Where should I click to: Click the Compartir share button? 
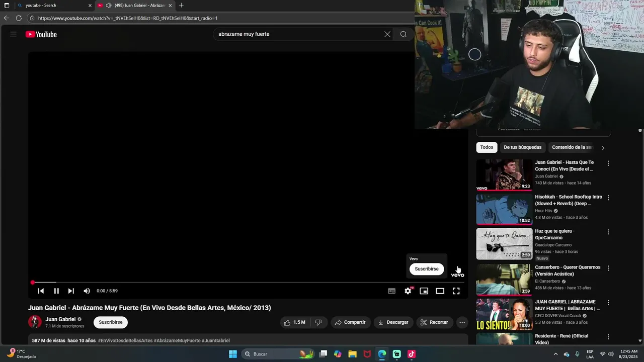tap(350, 322)
